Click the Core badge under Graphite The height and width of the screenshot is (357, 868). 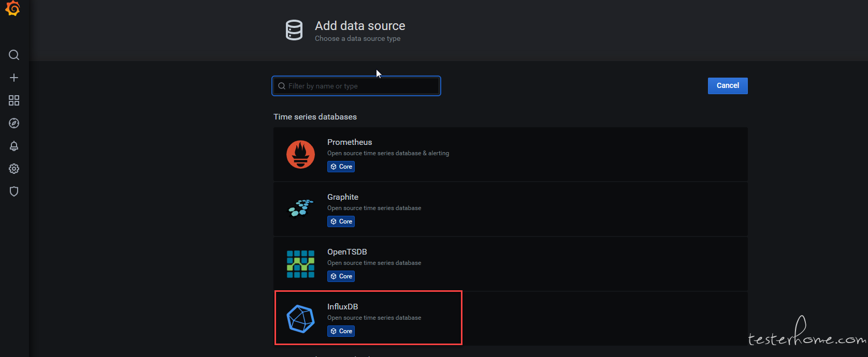coord(341,221)
